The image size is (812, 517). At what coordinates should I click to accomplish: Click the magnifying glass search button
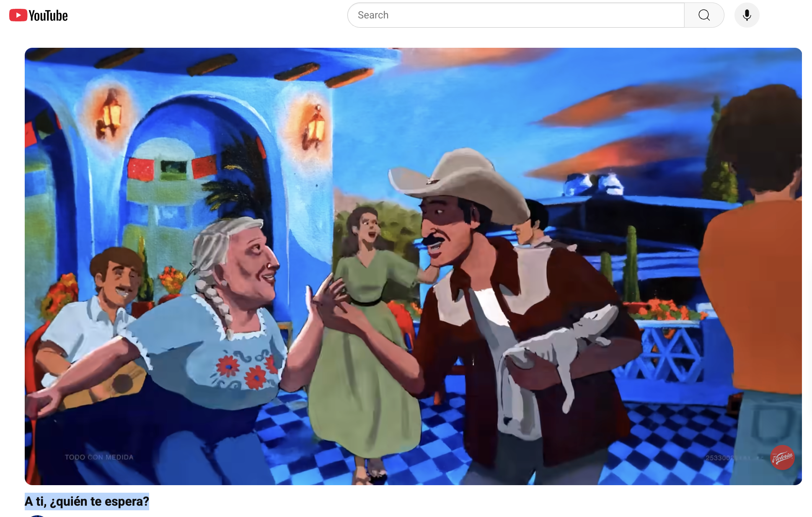[x=704, y=15]
